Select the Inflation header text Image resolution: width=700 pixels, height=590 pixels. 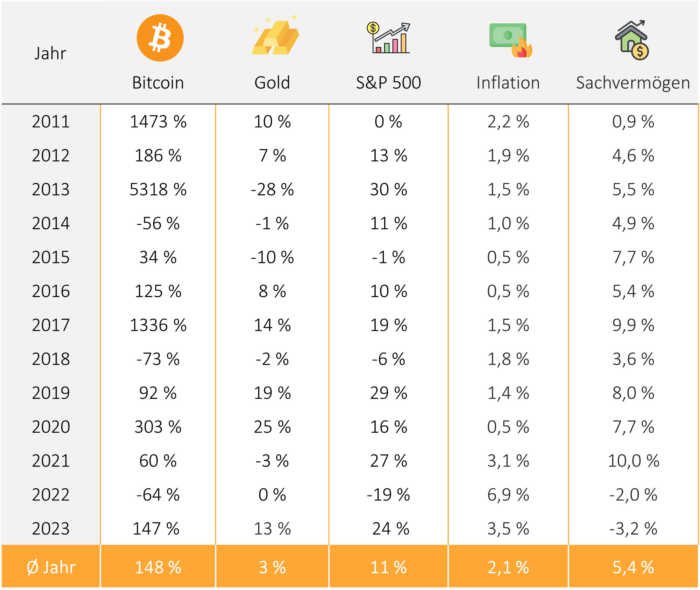click(x=508, y=82)
